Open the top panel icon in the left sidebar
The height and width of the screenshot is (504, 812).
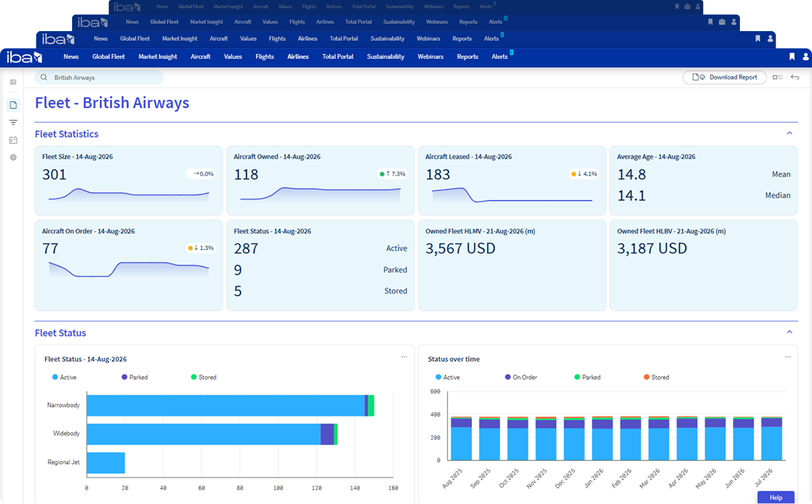click(x=13, y=82)
